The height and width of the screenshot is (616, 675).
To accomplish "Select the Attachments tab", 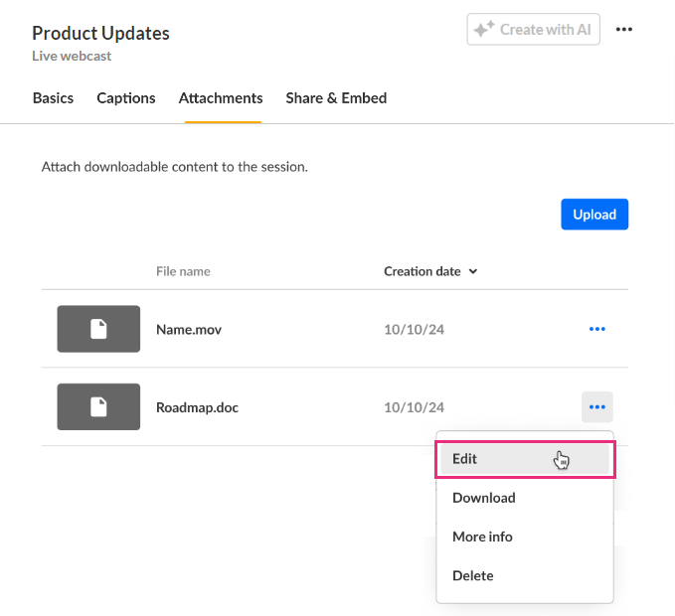I will 221,98.
